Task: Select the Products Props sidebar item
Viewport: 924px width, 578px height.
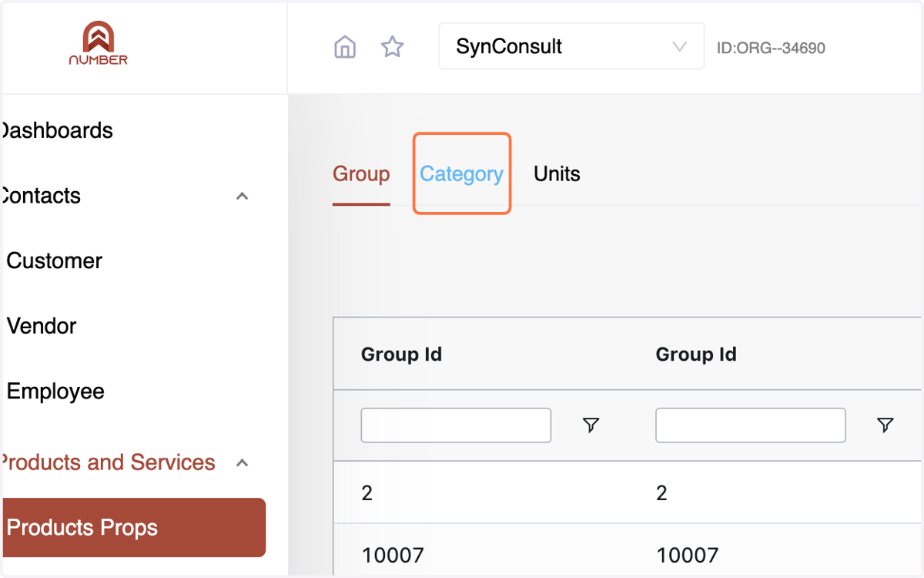Action: (132, 528)
